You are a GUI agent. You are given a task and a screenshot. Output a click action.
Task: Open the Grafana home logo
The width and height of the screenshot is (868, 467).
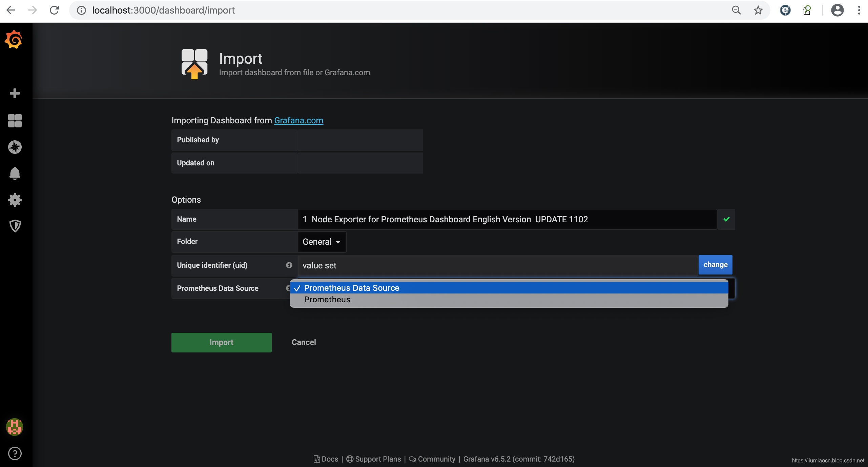tap(14, 40)
